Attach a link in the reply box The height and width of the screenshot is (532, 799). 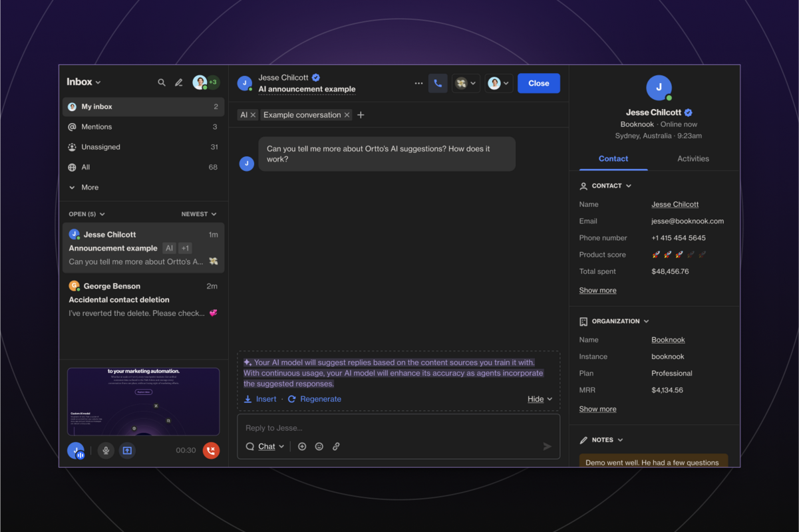[x=336, y=446]
